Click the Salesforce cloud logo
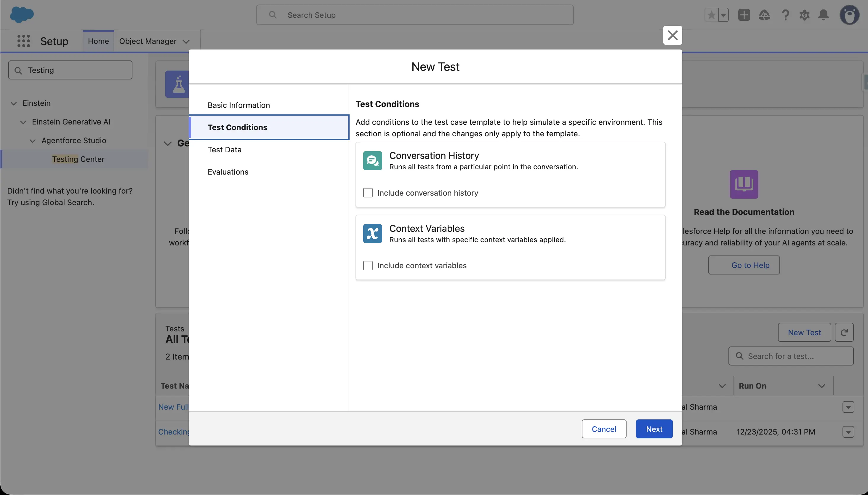Viewport: 868px width, 495px height. 22,15
